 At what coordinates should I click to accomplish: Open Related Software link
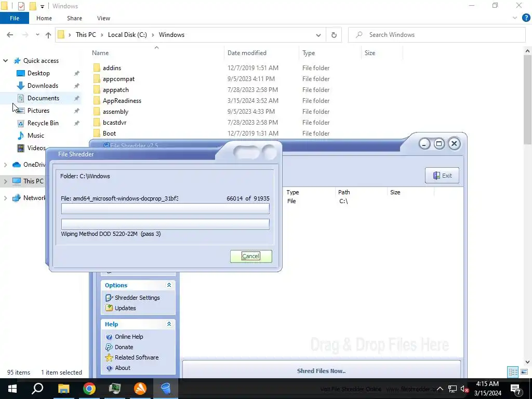coord(137,357)
